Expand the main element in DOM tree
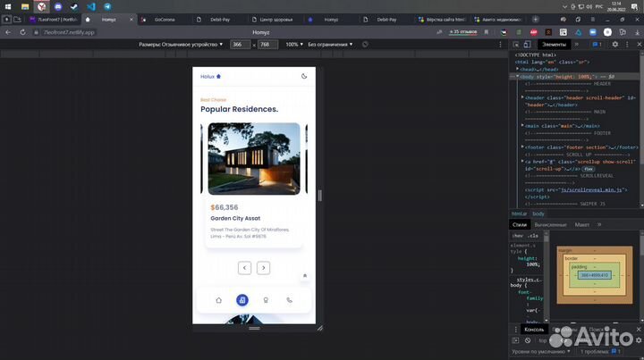This screenshot has width=644, height=360. pos(523,126)
